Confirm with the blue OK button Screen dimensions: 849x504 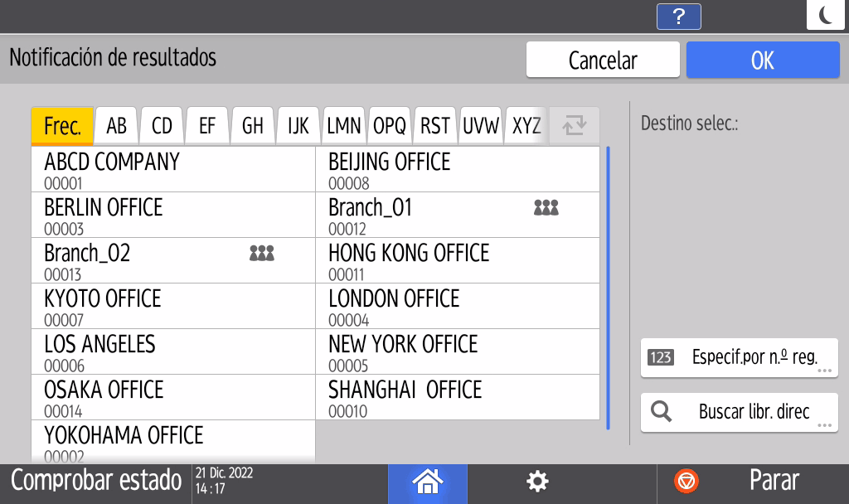[x=762, y=60]
